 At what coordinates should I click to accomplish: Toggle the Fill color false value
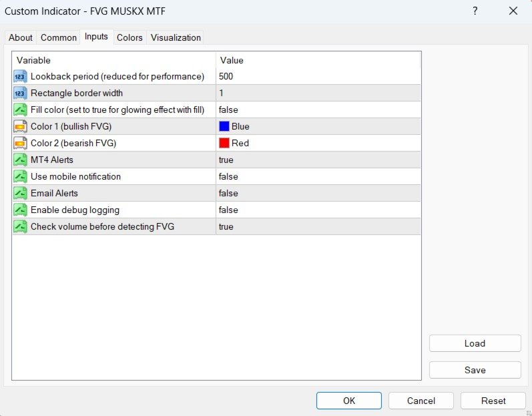[x=318, y=110]
